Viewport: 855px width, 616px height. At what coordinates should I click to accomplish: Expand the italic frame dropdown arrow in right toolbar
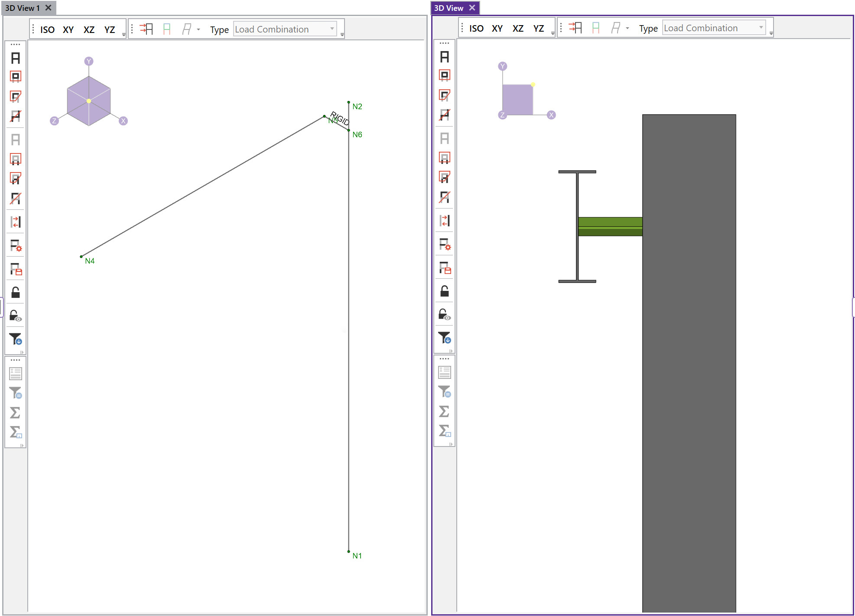click(627, 28)
